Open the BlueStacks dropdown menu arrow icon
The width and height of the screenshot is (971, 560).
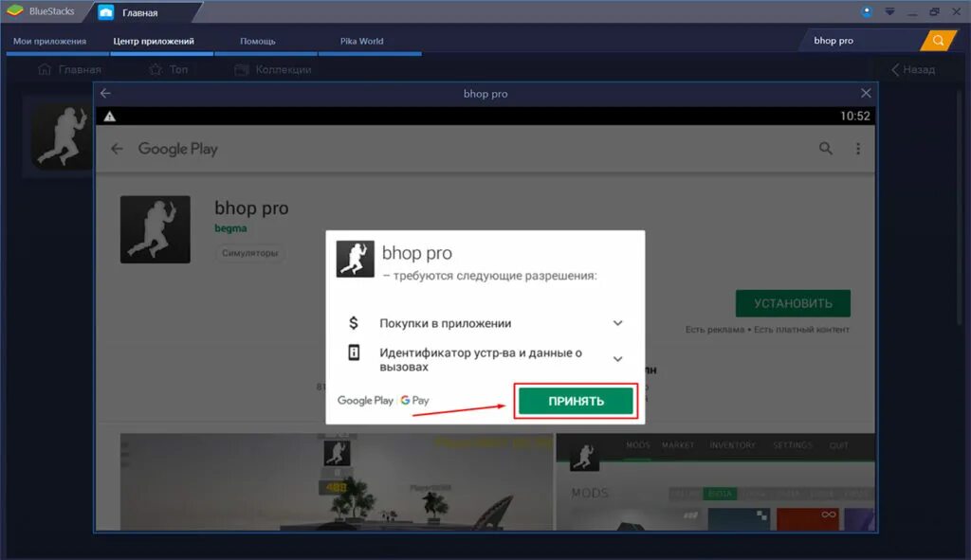(889, 11)
